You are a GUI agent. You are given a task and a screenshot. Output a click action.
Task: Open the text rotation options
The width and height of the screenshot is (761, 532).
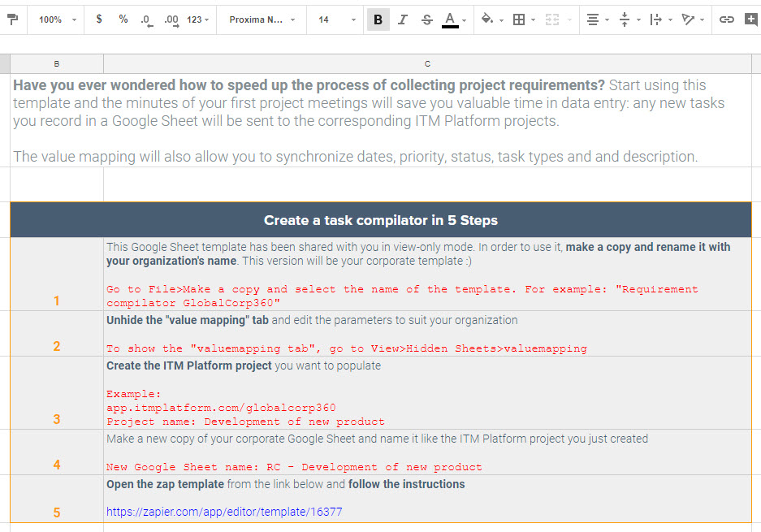tap(691, 19)
